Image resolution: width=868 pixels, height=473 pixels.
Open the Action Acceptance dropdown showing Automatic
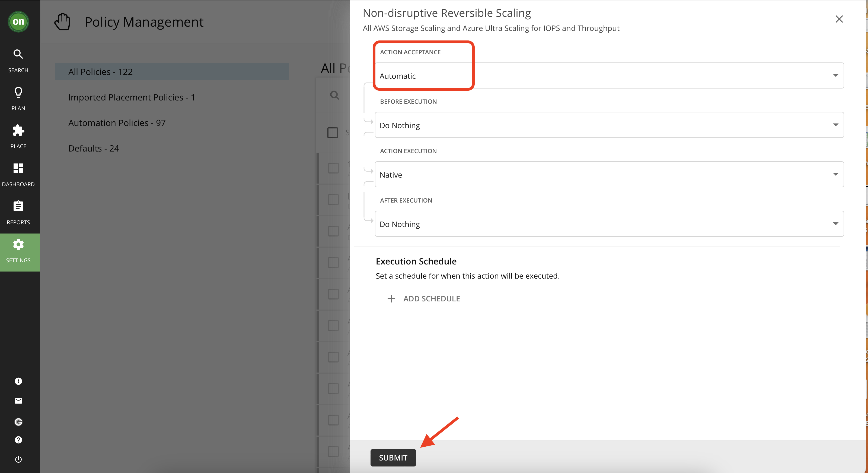pos(609,75)
